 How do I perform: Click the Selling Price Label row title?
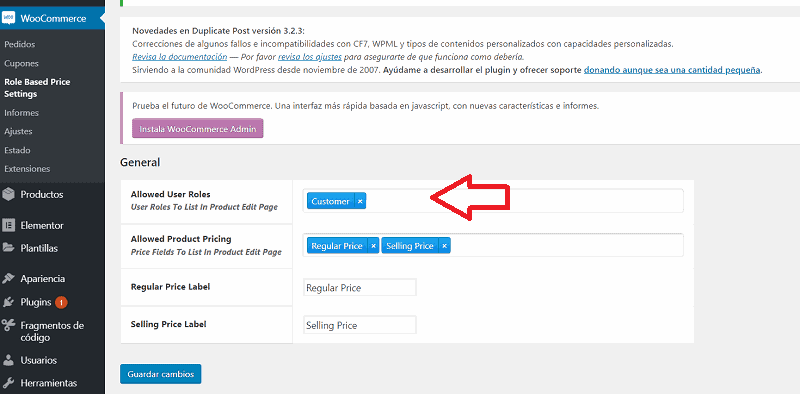[169, 324]
